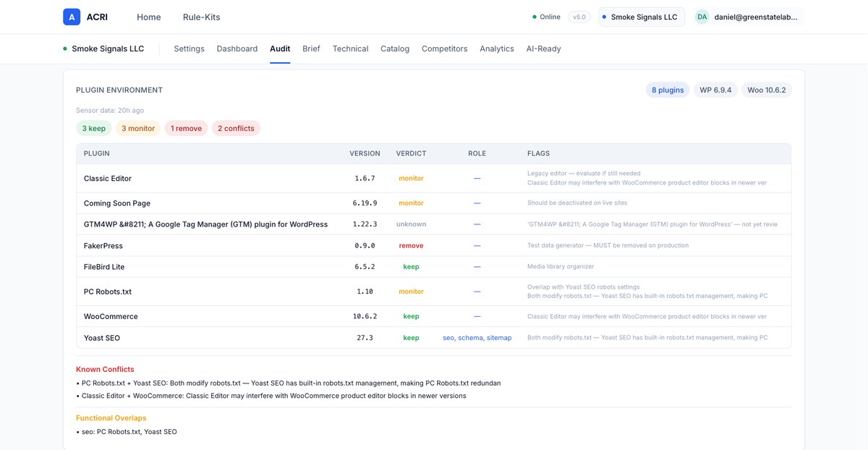Select the Yoast SEO plugin name
Viewport: 868px width, 450px height.
pyautogui.click(x=102, y=338)
